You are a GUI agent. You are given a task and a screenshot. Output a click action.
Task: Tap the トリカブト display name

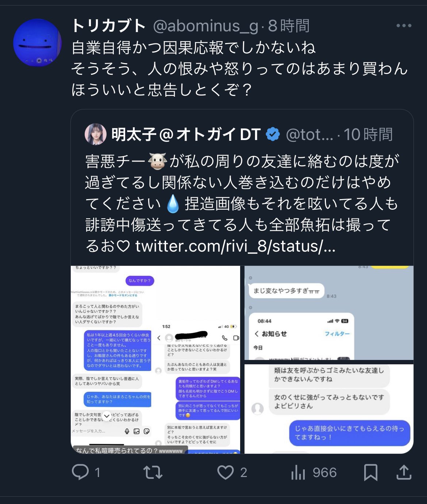point(109,26)
